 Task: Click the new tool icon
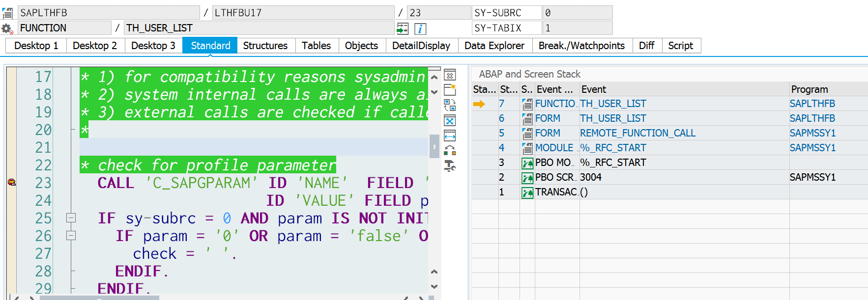450,90
